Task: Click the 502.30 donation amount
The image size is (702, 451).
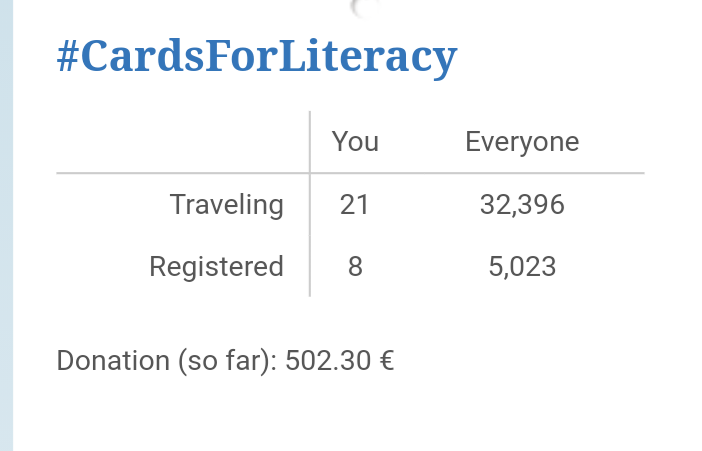Action: [x=328, y=361]
